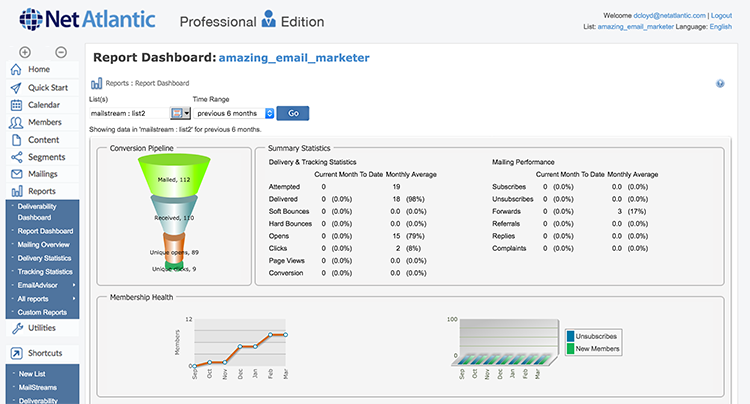Viewport: 750px width, 404px height.
Task: Click the Segments share icon
Action: (16, 157)
